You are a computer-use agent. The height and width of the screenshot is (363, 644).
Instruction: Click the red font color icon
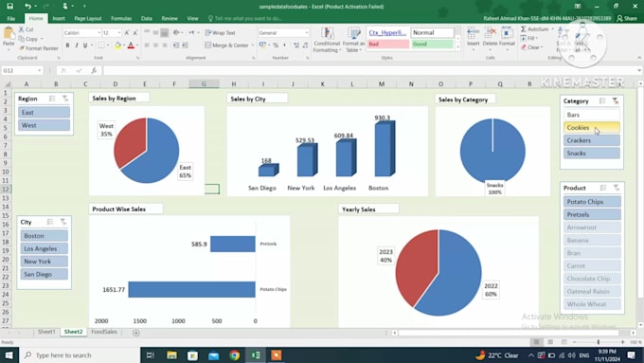(x=131, y=45)
